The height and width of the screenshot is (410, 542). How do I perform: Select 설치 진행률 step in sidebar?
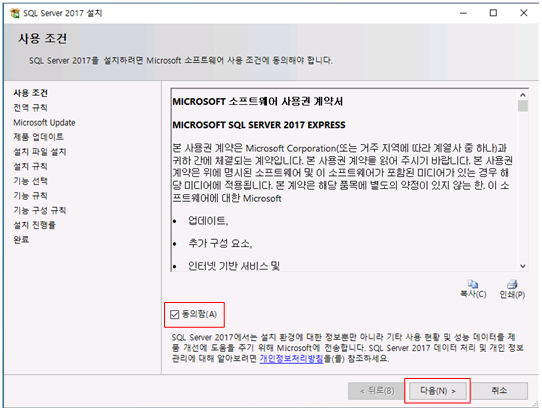[x=34, y=225]
